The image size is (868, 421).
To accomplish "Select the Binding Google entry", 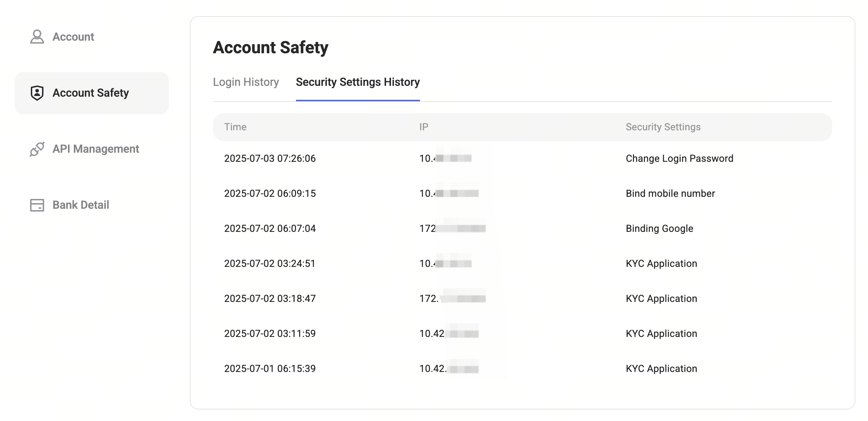I will point(659,228).
